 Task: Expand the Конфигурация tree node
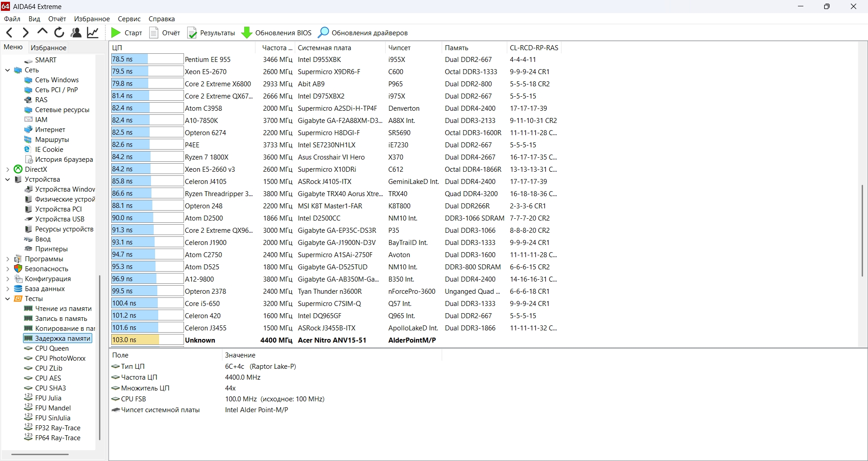click(8, 279)
